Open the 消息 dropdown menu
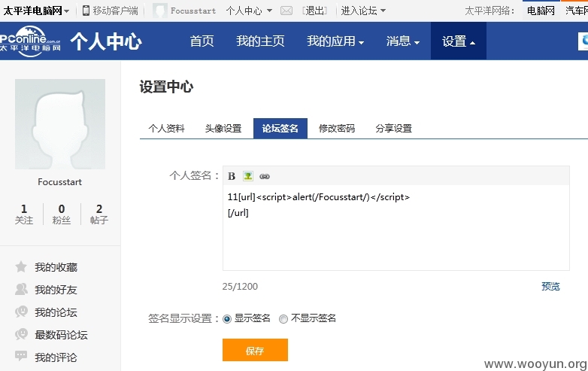The height and width of the screenshot is (371, 588). [403, 41]
